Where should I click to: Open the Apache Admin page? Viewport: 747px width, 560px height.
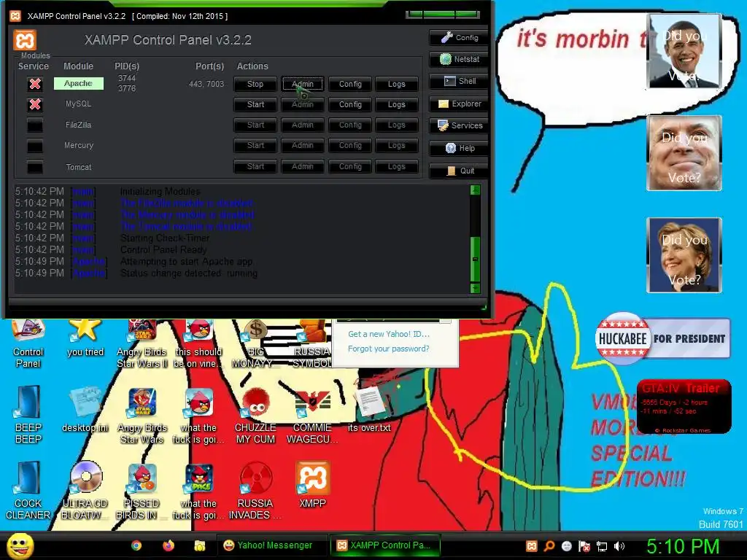point(303,84)
